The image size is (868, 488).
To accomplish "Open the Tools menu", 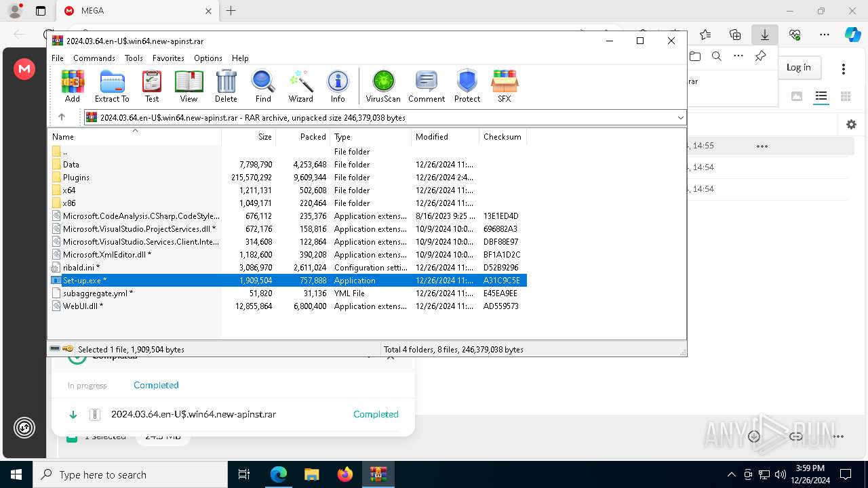I will pyautogui.click(x=134, y=58).
